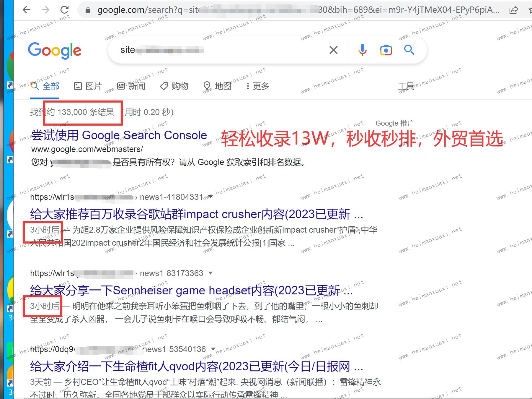
Task: Click the blue magnifier search button
Action: tap(409, 50)
